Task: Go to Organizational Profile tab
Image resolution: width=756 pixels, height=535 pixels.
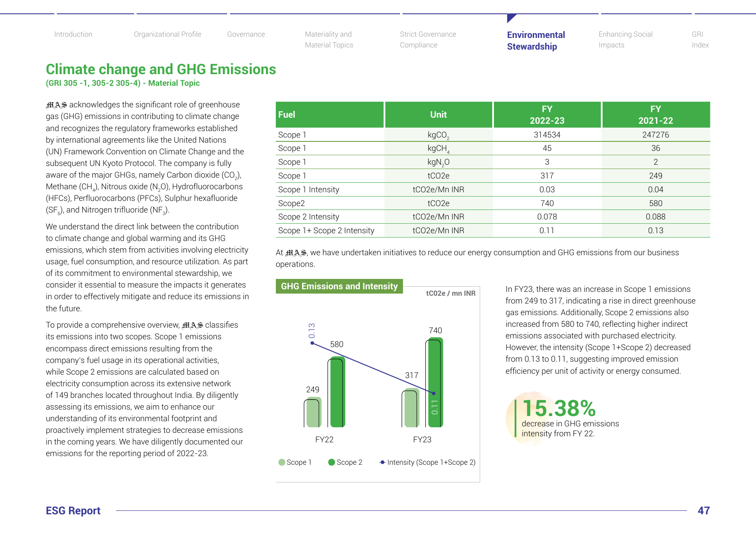Action: coord(168,34)
